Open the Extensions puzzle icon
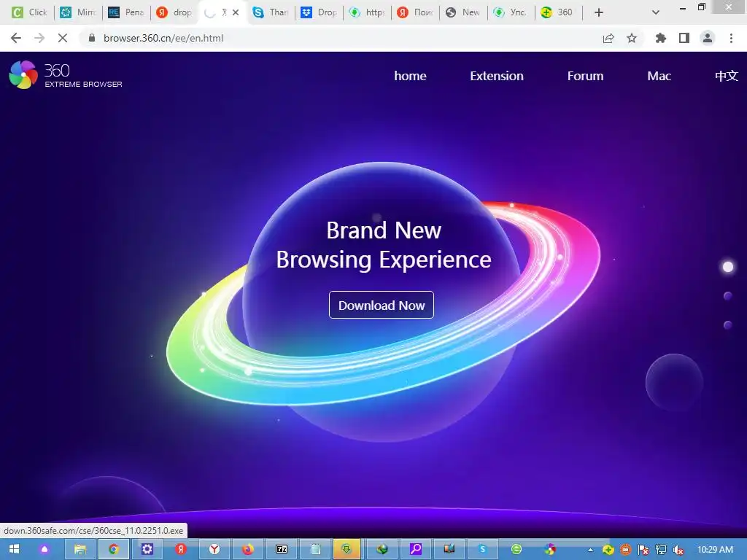Viewport: 747px width, 560px height. pyautogui.click(x=661, y=38)
